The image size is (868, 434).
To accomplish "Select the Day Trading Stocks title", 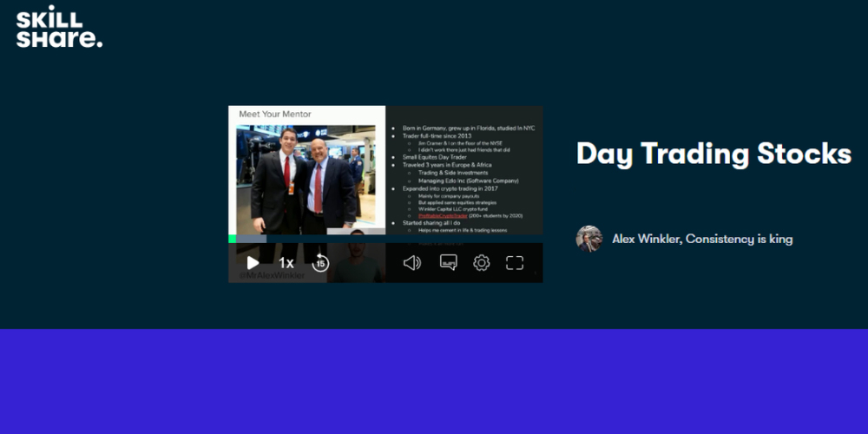I will tap(714, 154).
